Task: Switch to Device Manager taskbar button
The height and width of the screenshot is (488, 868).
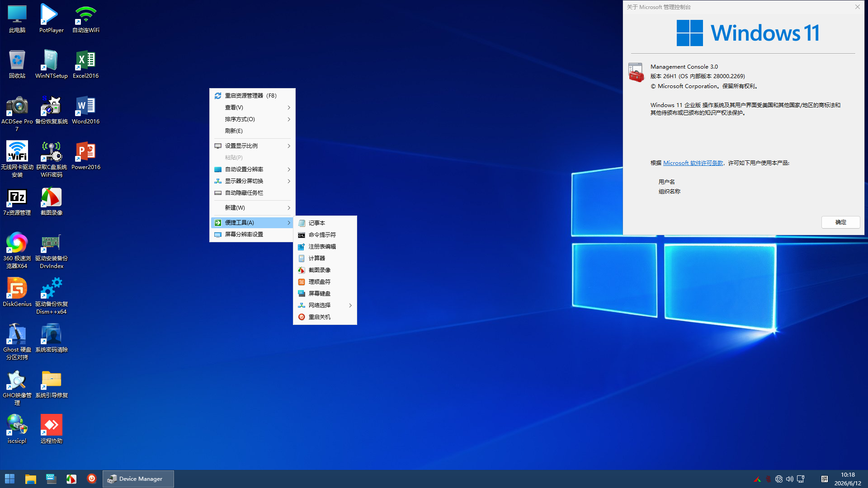Action: click(138, 479)
